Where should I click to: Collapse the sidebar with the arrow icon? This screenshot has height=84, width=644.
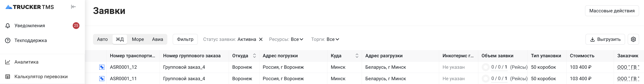tap(73, 7)
